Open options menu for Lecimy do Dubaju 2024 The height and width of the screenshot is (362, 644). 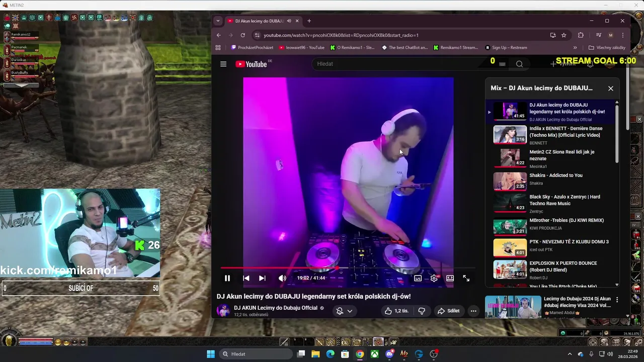tap(617, 300)
